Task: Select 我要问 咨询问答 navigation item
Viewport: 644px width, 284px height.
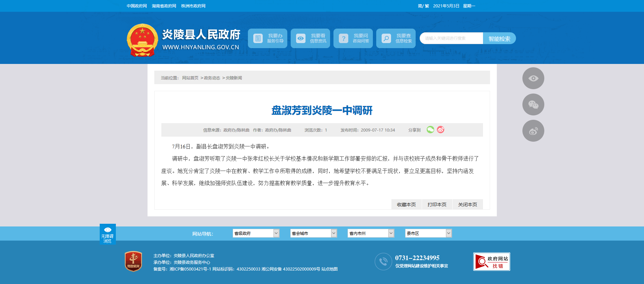Action: click(x=353, y=38)
